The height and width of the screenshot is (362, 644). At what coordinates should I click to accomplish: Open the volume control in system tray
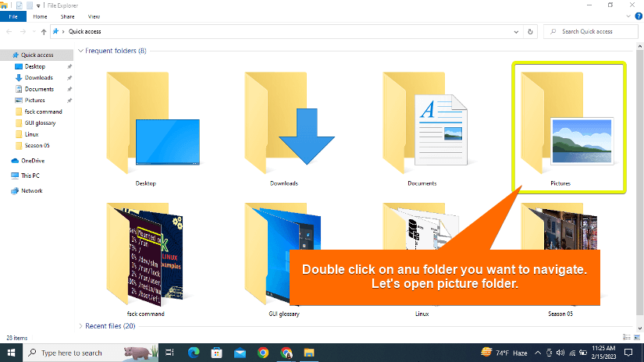[560, 353]
